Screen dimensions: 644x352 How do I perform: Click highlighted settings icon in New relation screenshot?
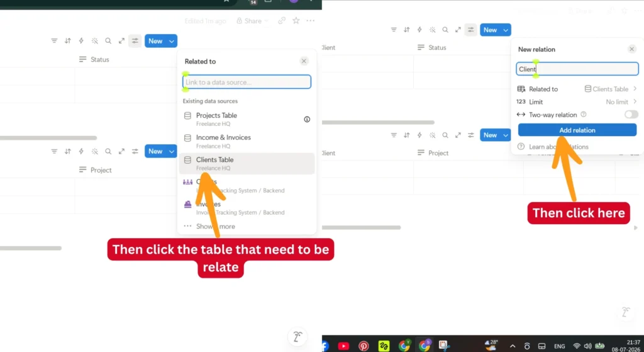pos(470,30)
